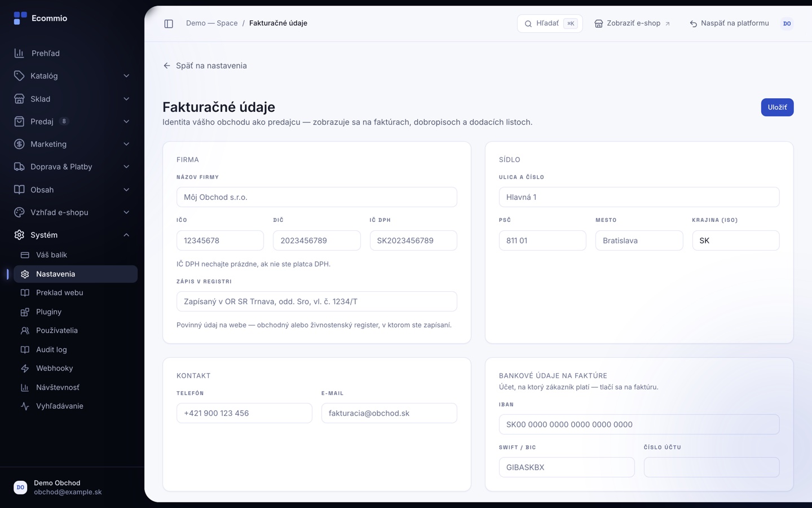The height and width of the screenshot is (508, 812).
Task: Expand the Katalóg menu chevron
Action: [126, 76]
